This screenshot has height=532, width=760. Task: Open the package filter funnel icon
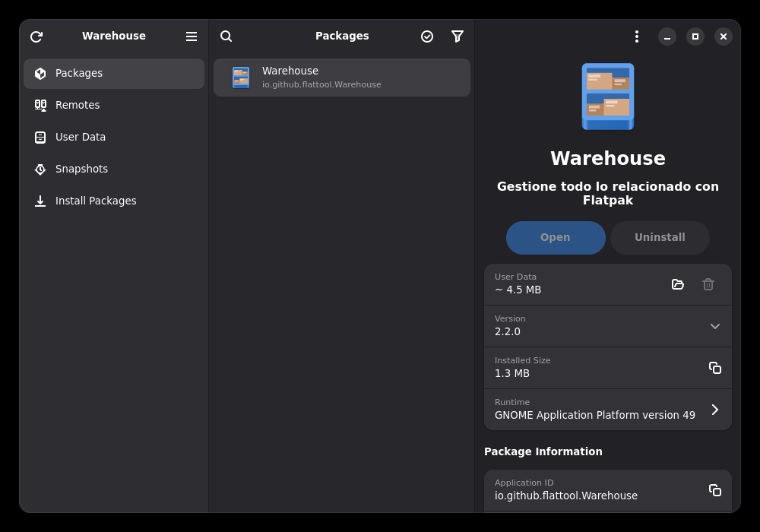[457, 36]
